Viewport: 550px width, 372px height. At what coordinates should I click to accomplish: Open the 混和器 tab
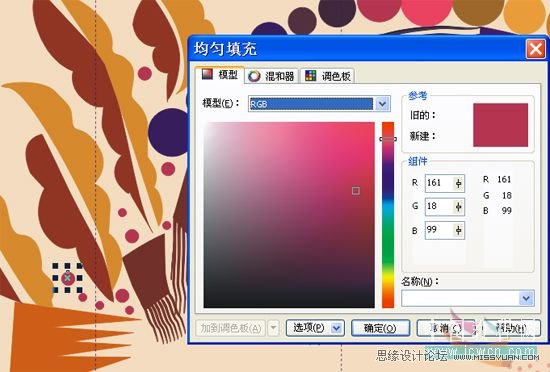click(271, 76)
